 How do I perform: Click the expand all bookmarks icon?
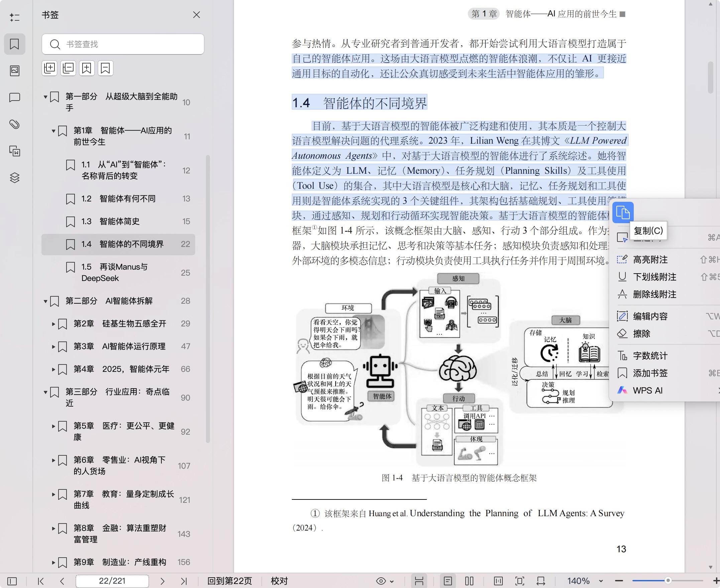click(50, 68)
